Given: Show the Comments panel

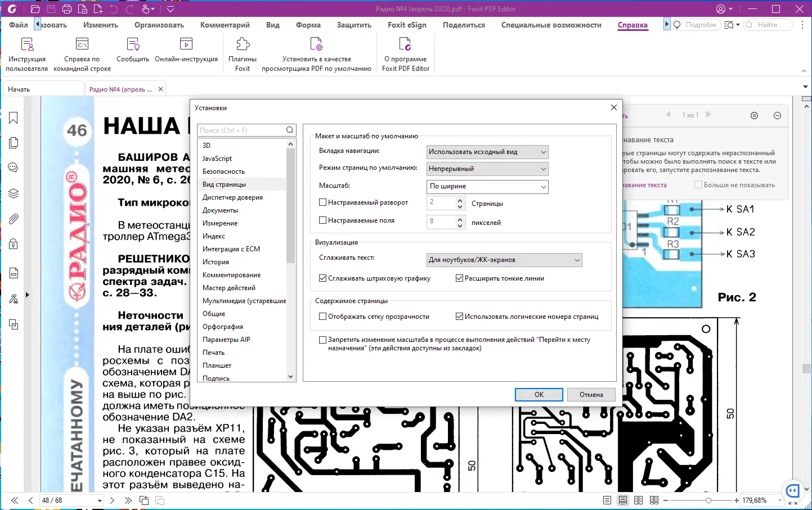Looking at the screenshot, I should point(14,167).
